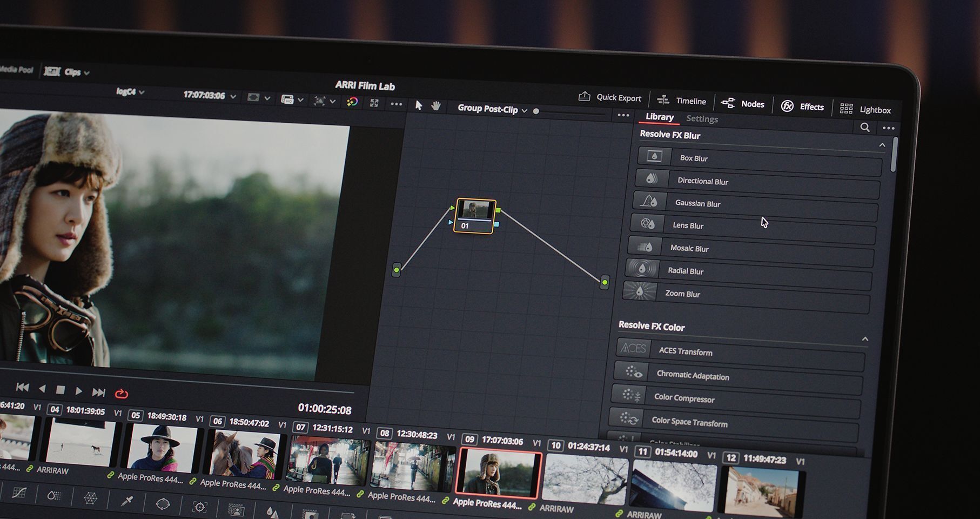The height and width of the screenshot is (519, 980).
Task: Select the Gaussian Blur effect
Action: 697,203
